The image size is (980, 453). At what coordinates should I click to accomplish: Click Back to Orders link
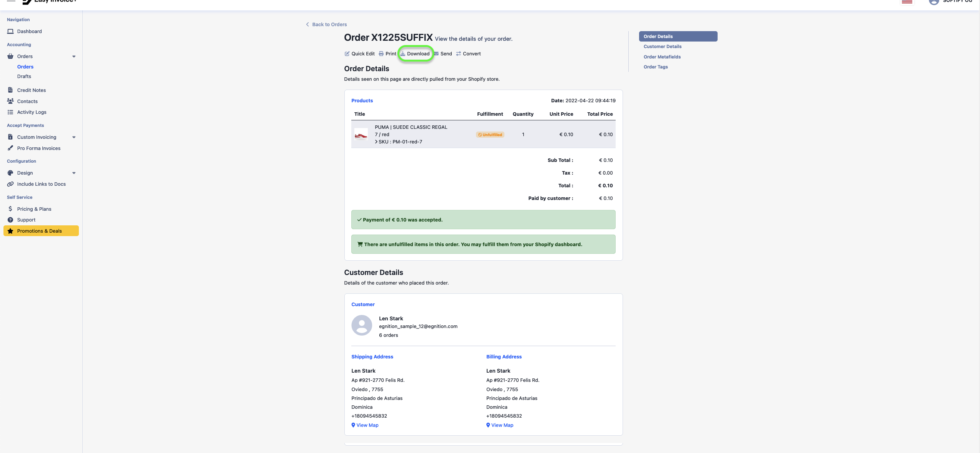(x=326, y=24)
